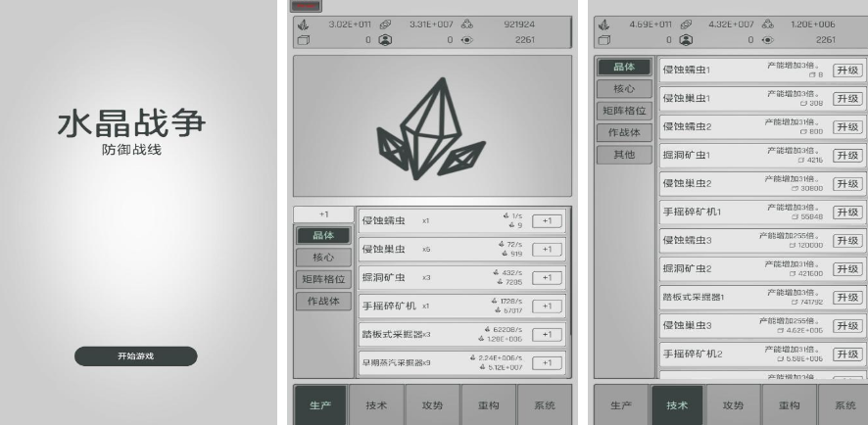
Task: Select 矩阵格位 category in production screen sidebar
Action: click(323, 279)
